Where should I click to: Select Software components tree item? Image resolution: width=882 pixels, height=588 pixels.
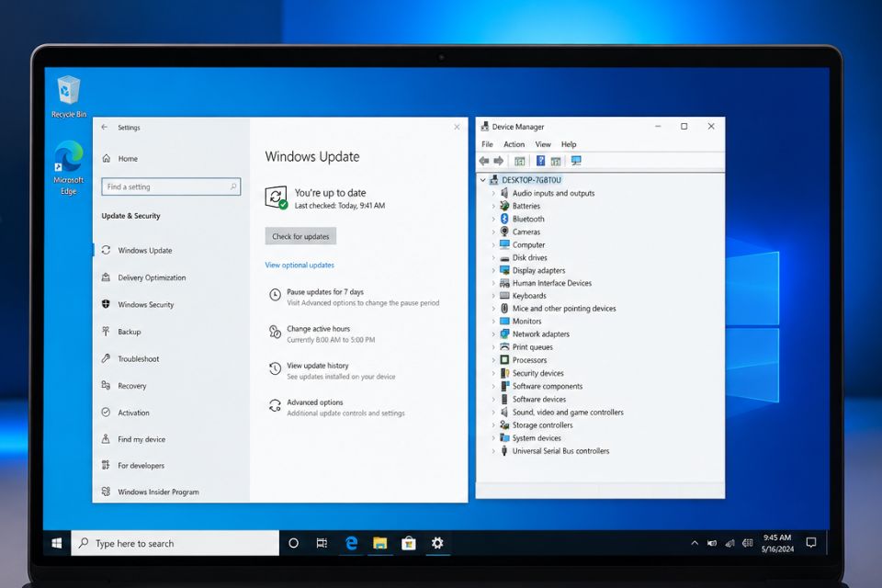pyautogui.click(x=548, y=386)
